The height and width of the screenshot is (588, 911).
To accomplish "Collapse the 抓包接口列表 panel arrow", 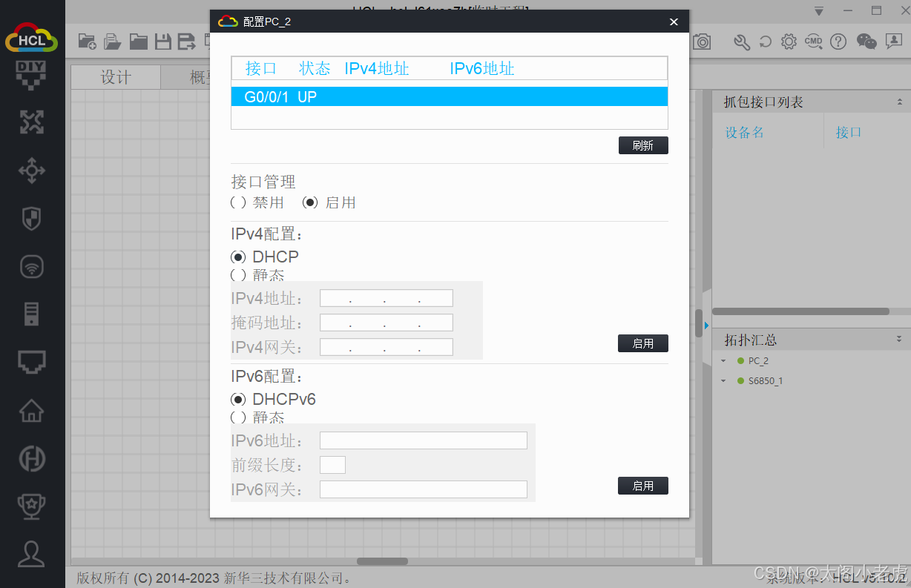I will pos(899,102).
